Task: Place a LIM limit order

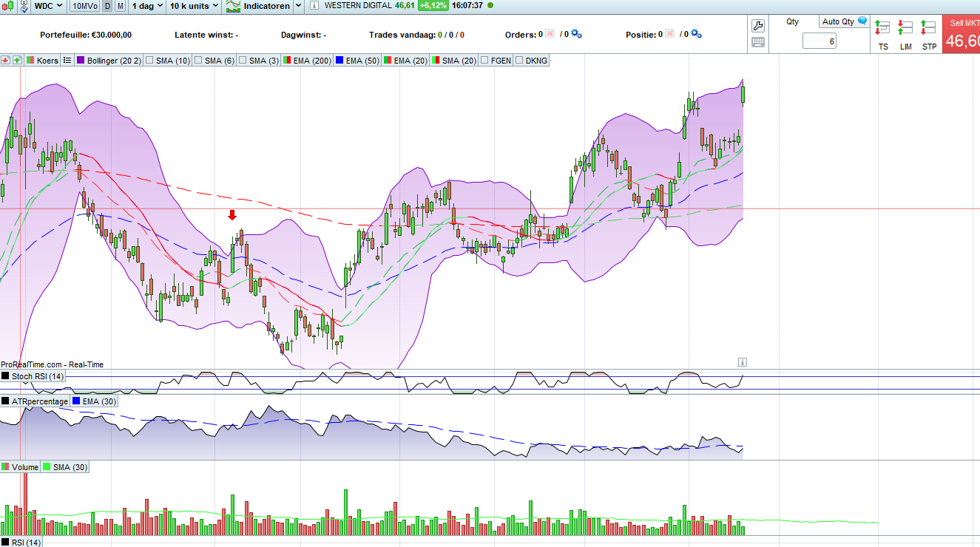Action: point(905,34)
